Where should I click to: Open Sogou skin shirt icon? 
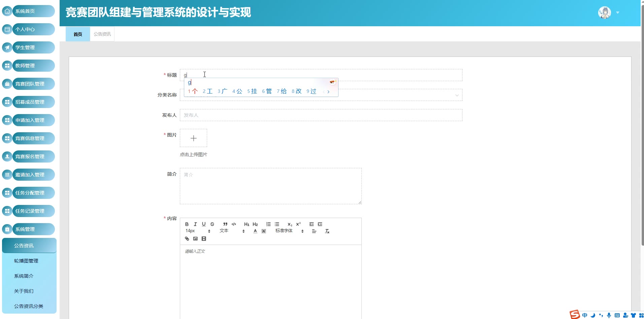[633, 315]
